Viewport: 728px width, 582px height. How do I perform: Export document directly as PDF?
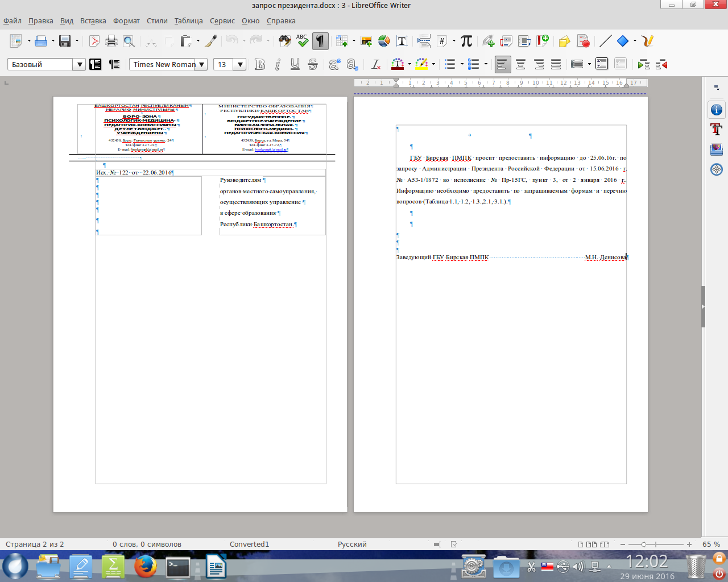click(x=94, y=41)
